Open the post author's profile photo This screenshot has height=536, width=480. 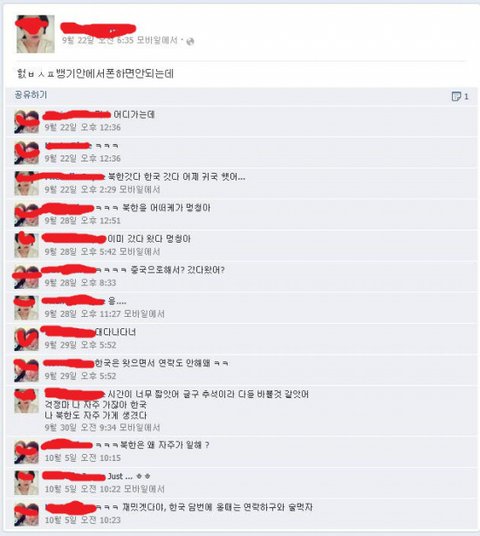35,34
